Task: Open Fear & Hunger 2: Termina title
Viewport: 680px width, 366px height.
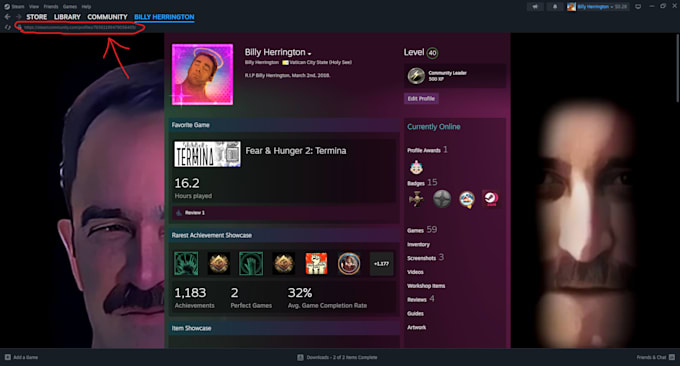Action: 296,151
